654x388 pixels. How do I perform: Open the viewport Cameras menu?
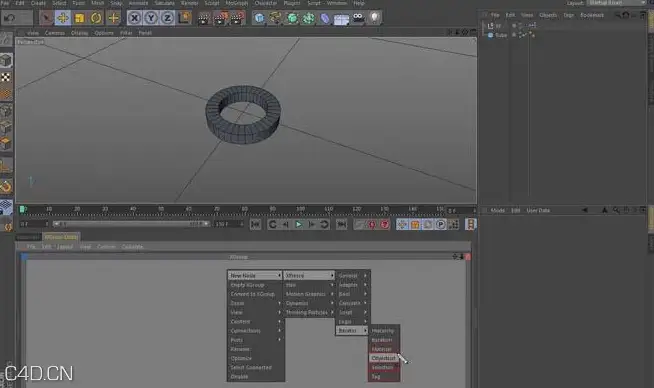click(x=55, y=33)
